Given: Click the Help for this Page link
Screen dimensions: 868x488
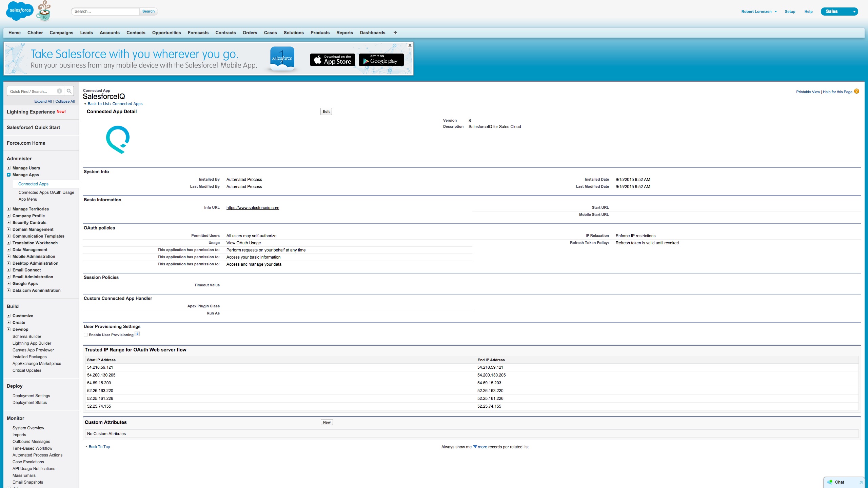Looking at the screenshot, I should point(837,92).
